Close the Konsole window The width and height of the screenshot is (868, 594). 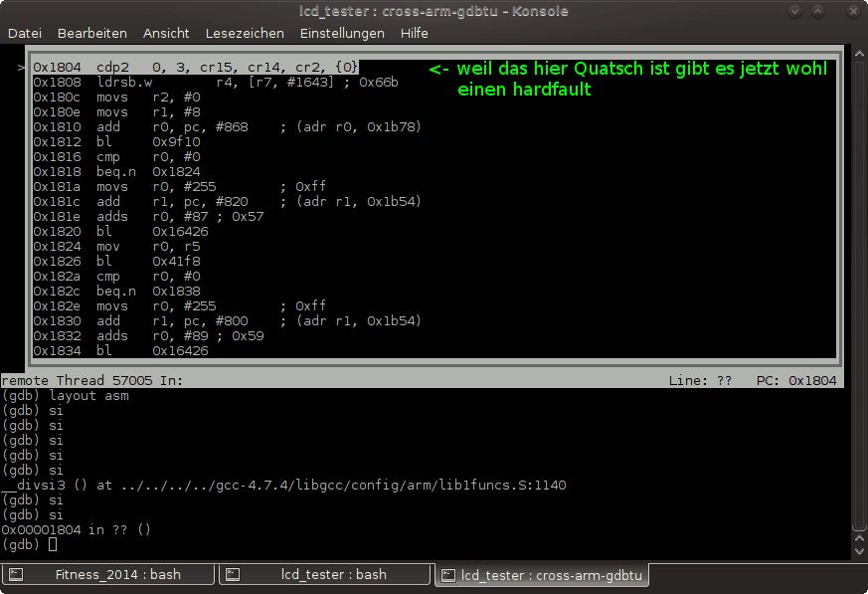[853, 11]
